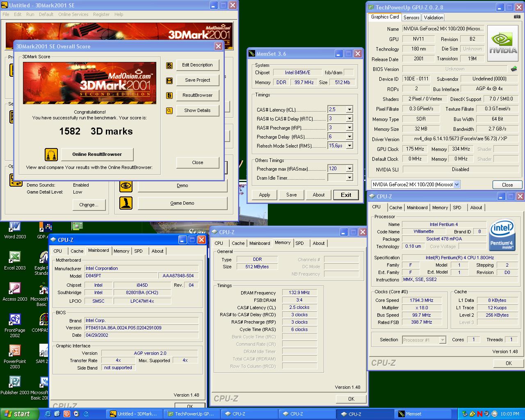Launch Internet Explorer from the quick launch bar
The height and width of the screenshot is (420, 525).
tap(48, 414)
